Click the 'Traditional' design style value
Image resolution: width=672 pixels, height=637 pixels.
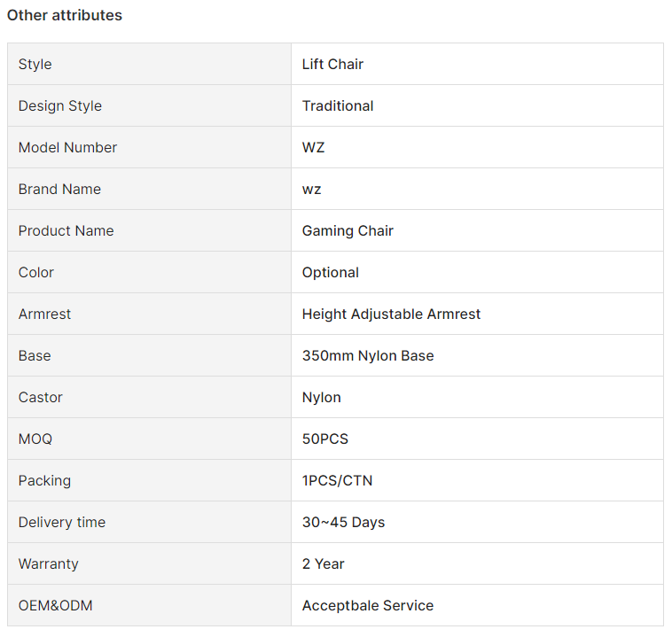pos(338,105)
